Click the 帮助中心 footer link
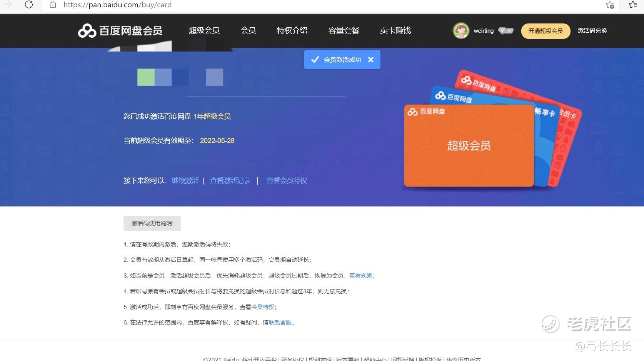The width and height of the screenshot is (644, 361). [x=375, y=359]
